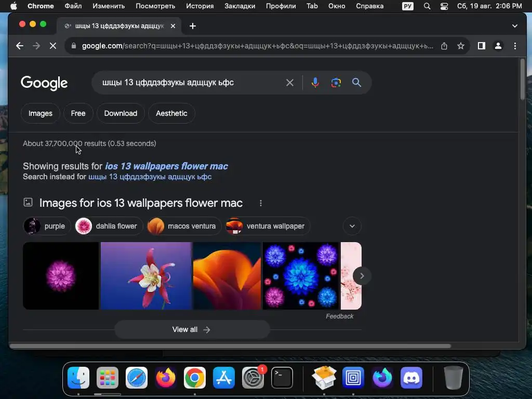Search by image with Google Lens icon
This screenshot has width=532, height=399.
tap(336, 83)
